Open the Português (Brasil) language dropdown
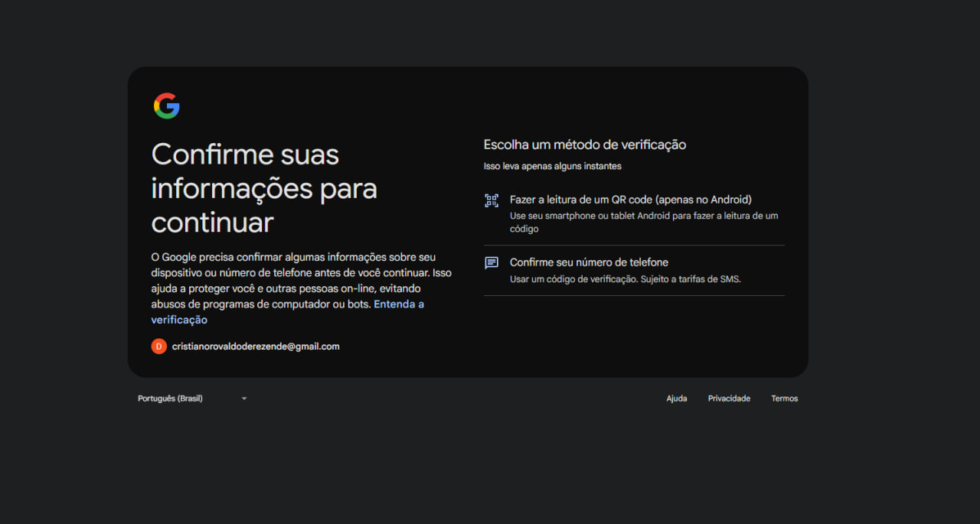 pyautogui.click(x=193, y=399)
